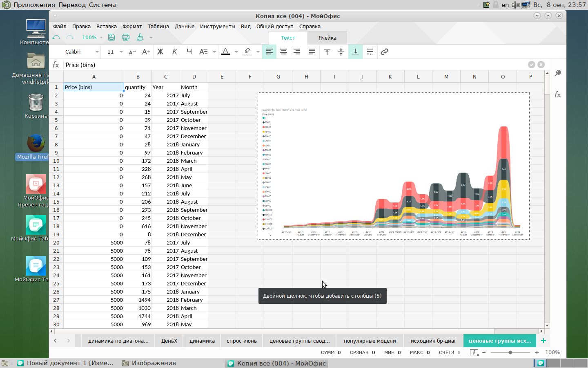Click the formula bar input field
Image resolution: width=588 pixels, height=368 pixels.
tap(294, 65)
